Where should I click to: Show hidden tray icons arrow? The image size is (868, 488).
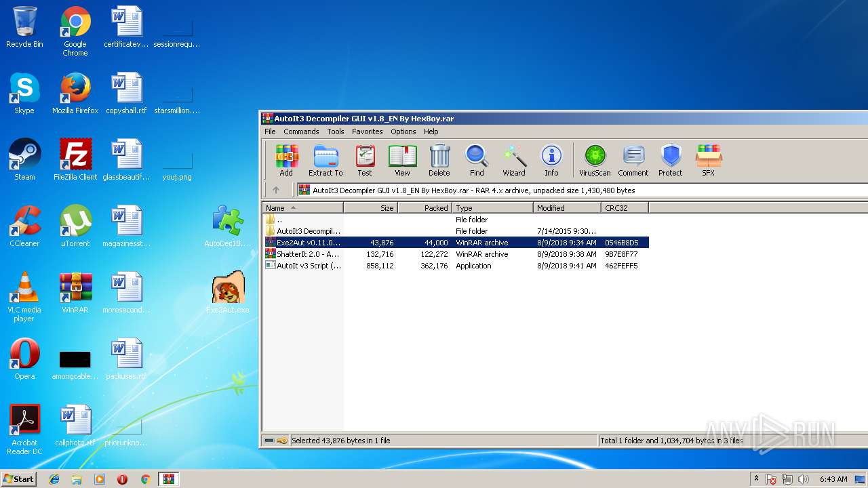pos(756,479)
